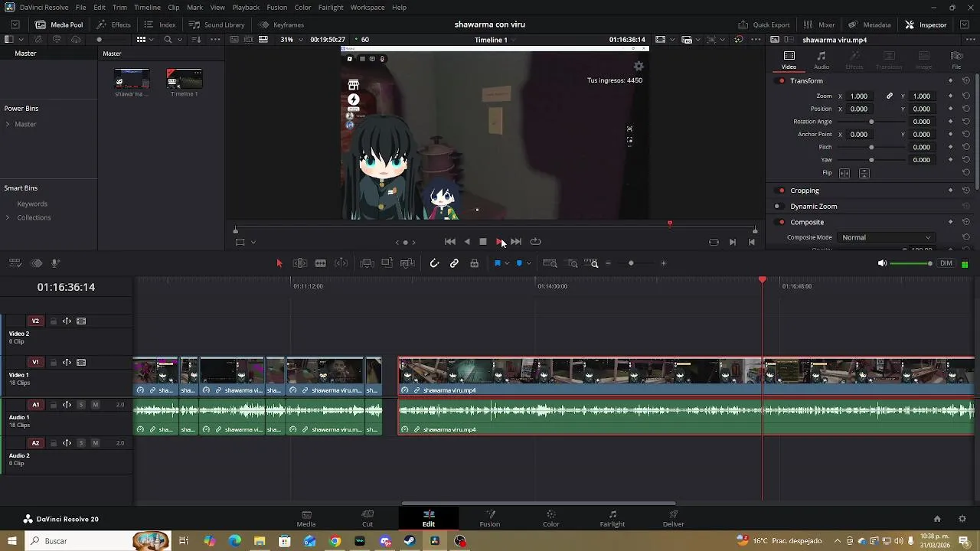The width and height of the screenshot is (980, 551).
Task: Click the Overwrite Clip icon
Action: (x=387, y=263)
